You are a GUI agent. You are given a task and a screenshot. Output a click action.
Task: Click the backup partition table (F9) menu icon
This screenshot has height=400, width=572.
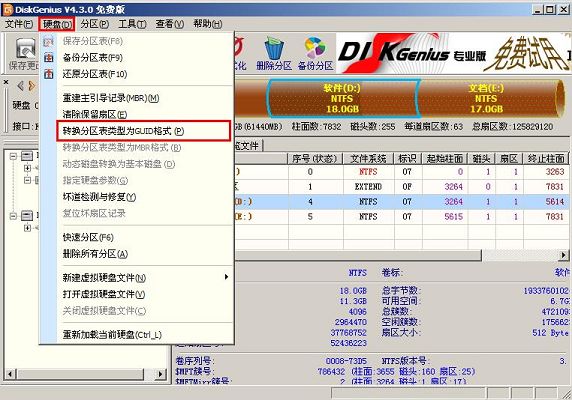pos(49,58)
